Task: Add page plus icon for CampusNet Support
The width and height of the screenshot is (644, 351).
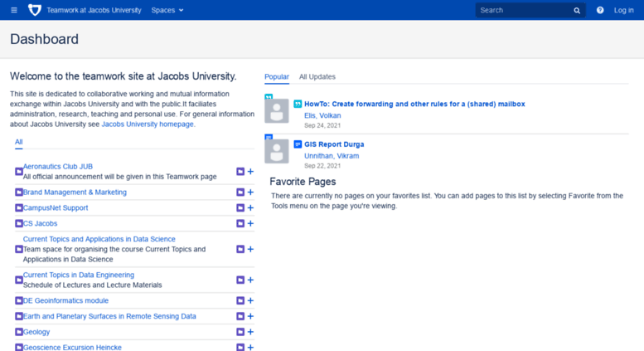Action: pos(250,207)
